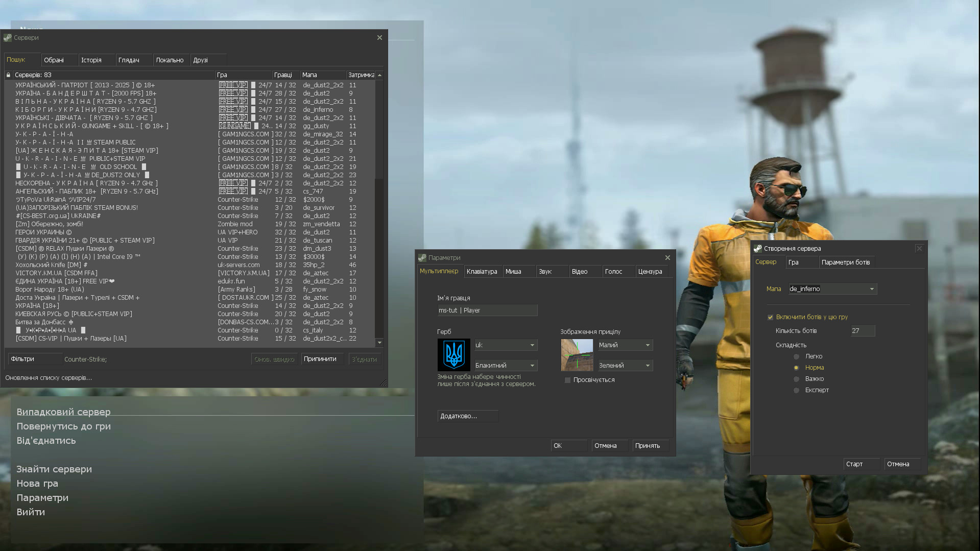Open the Мапа de_inferno dropdown

point(832,289)
